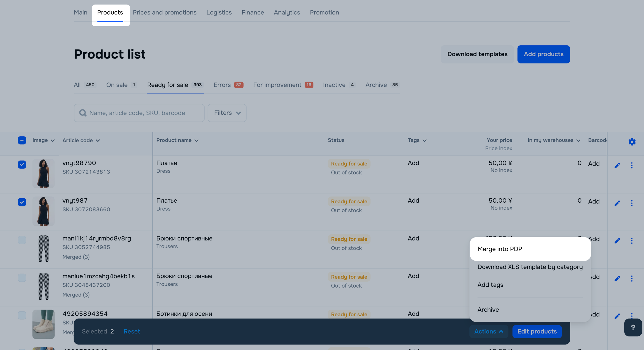Select checkbox for manl1kj14ryrmbd8v8rg product

click(x=22, y=240)
